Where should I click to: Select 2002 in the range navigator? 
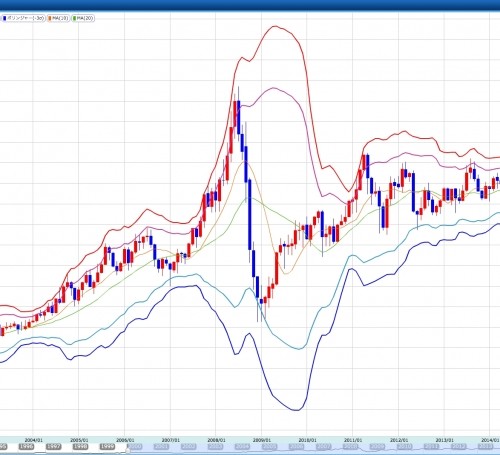pyautogui.click(x=189, y=446)
